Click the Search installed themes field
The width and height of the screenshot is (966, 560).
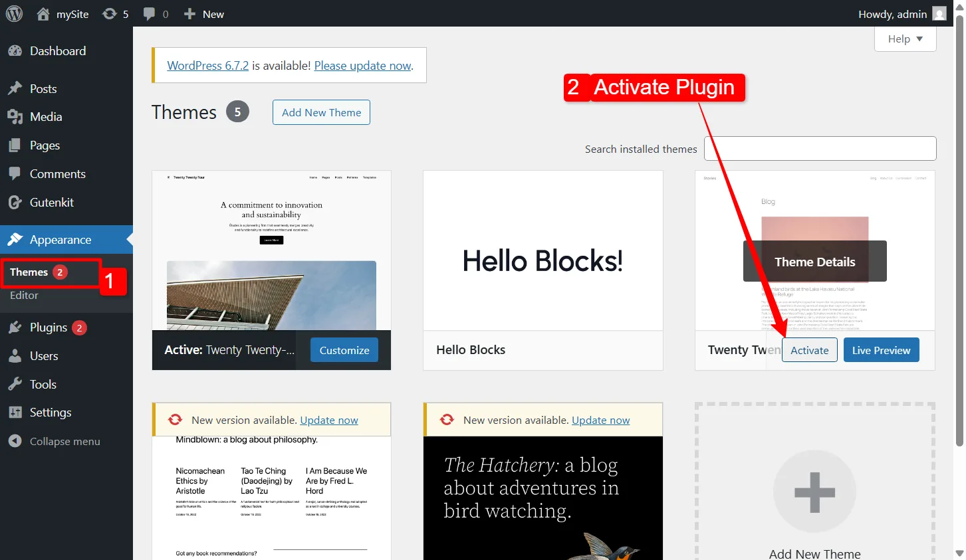coord(820,149)
